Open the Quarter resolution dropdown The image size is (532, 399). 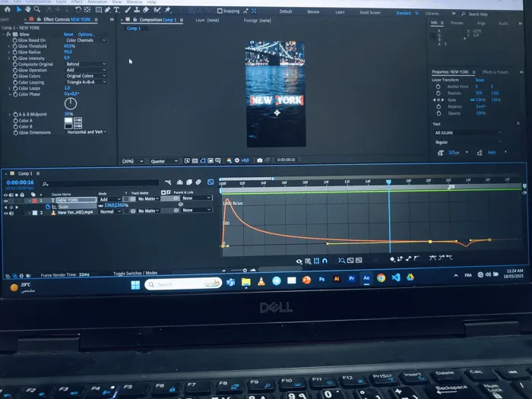pos(164,161)
